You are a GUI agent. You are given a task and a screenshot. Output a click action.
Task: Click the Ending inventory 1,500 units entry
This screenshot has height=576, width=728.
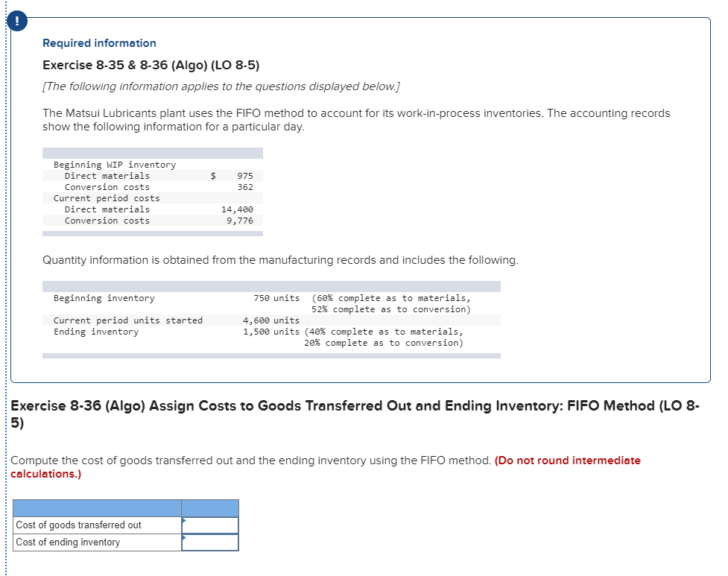click(x=186, y=332)
